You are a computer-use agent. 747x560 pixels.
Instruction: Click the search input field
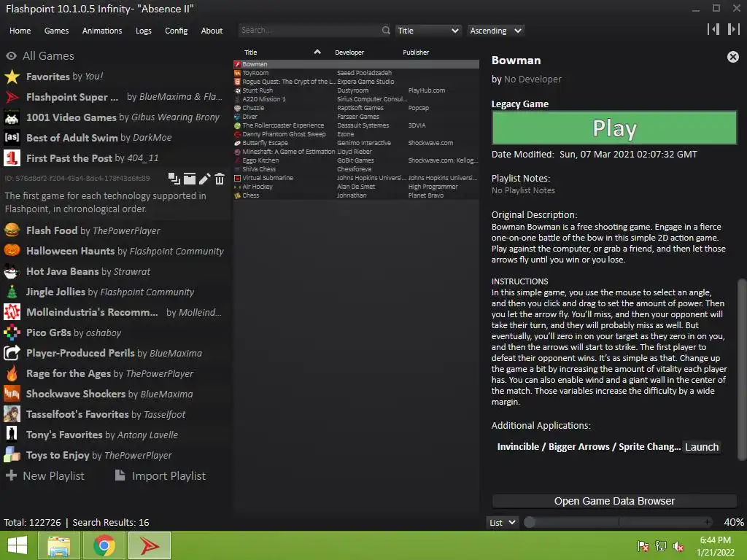pyautogui.click(x=309, y=30)
